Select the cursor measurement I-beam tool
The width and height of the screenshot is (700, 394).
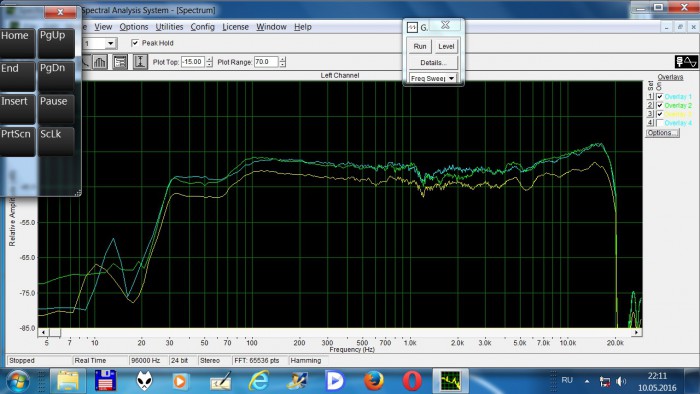click(x=140, y=62)
